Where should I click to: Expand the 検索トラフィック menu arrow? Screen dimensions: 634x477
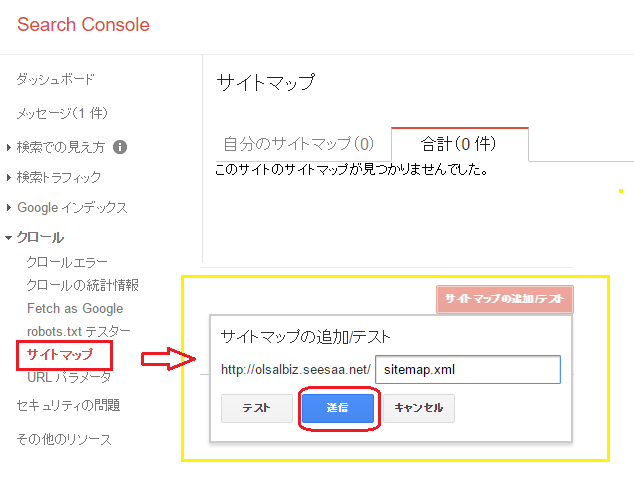tap(8, 177)
